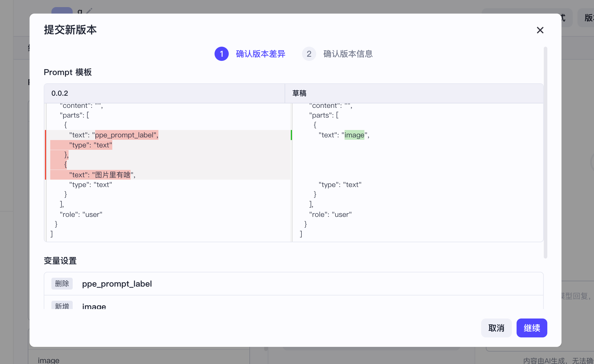Click the Prompt 模板 section heading
594x364 pixels.
pyautogui.click(x=68, y=72)
